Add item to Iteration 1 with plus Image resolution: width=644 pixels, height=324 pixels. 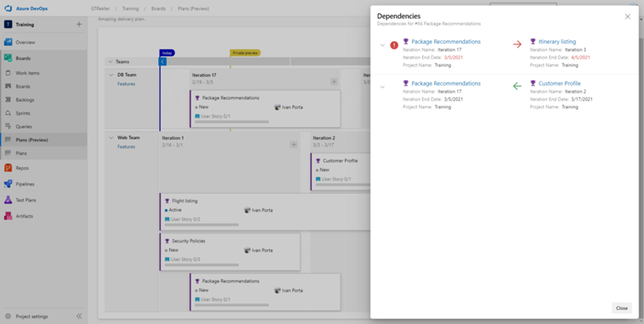click(x=294, y=145)
